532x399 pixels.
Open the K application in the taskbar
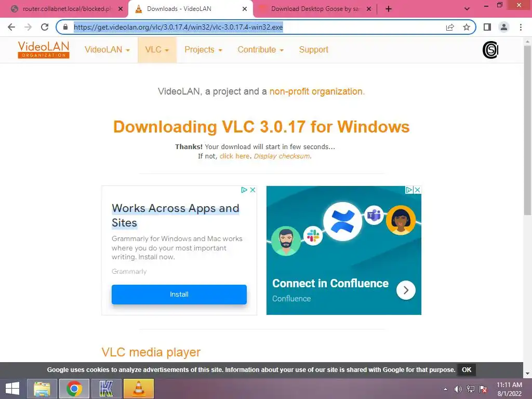pos(106,389)
